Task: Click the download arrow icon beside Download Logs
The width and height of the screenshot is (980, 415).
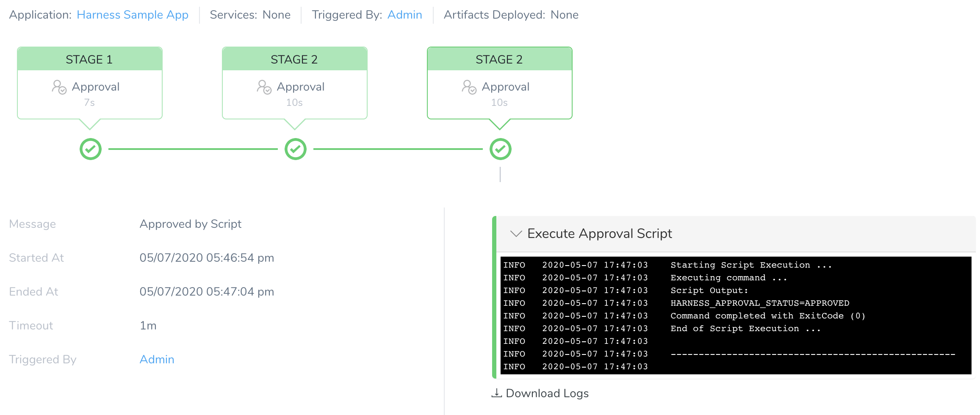Action: coord(496,393)
